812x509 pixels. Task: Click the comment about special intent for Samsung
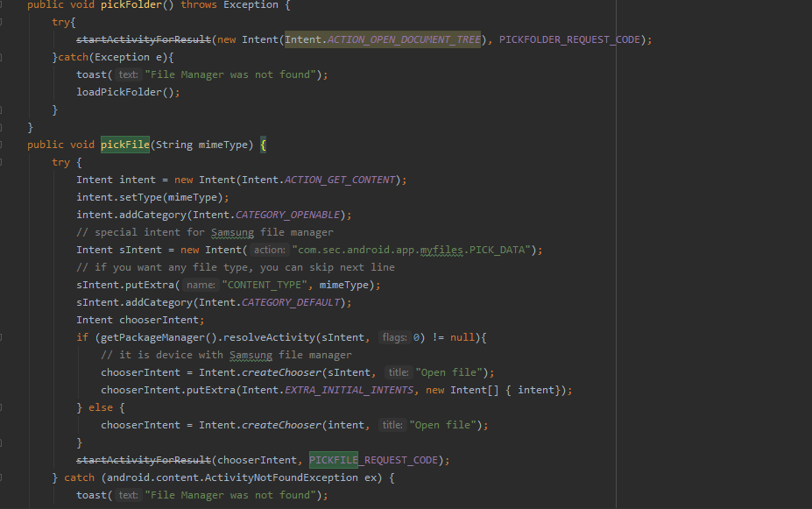point(205,232)
